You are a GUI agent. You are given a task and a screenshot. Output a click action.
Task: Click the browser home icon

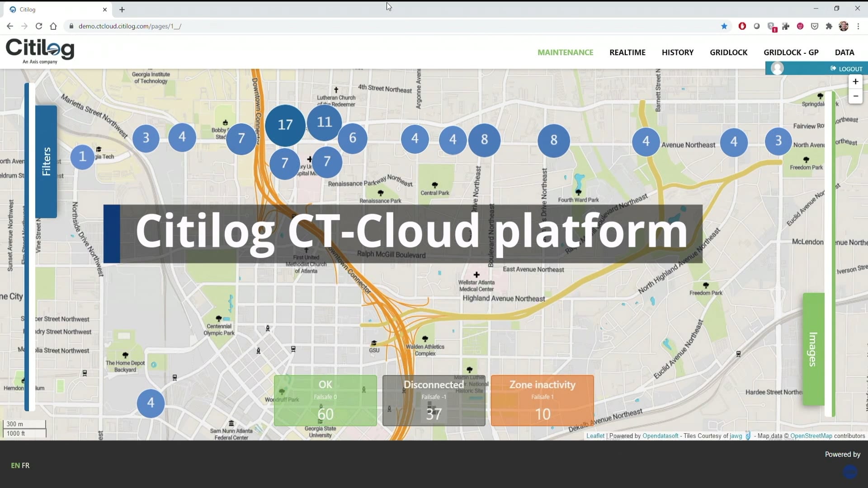pos(53,26)
